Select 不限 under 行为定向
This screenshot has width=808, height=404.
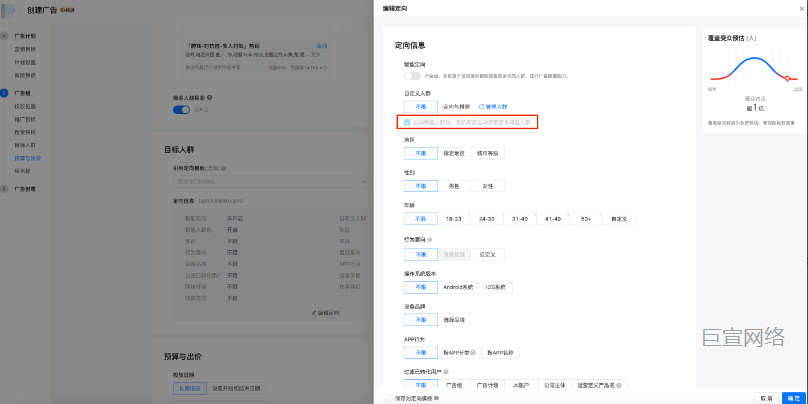pyautogui.click(x=421, y=255)
